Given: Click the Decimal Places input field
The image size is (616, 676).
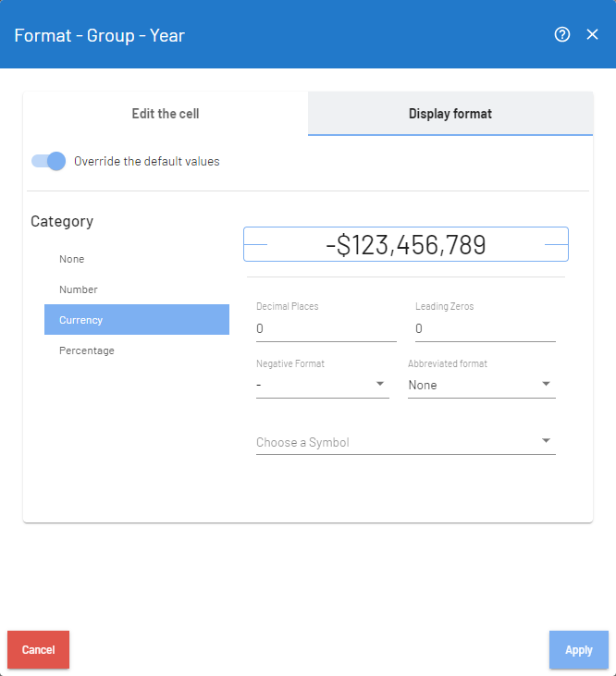Looking at the screenshot, I should pyautogui.click(x=326, y=329).
